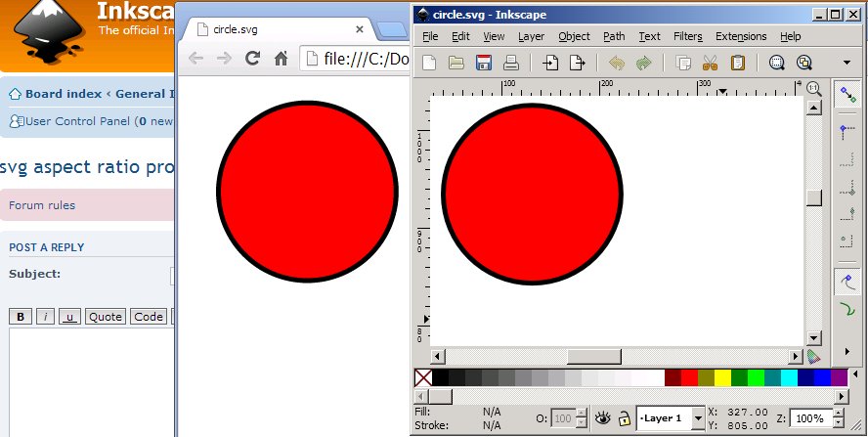Pick the yellow palette swatch

pyautogui.click(x=722, y=377)
